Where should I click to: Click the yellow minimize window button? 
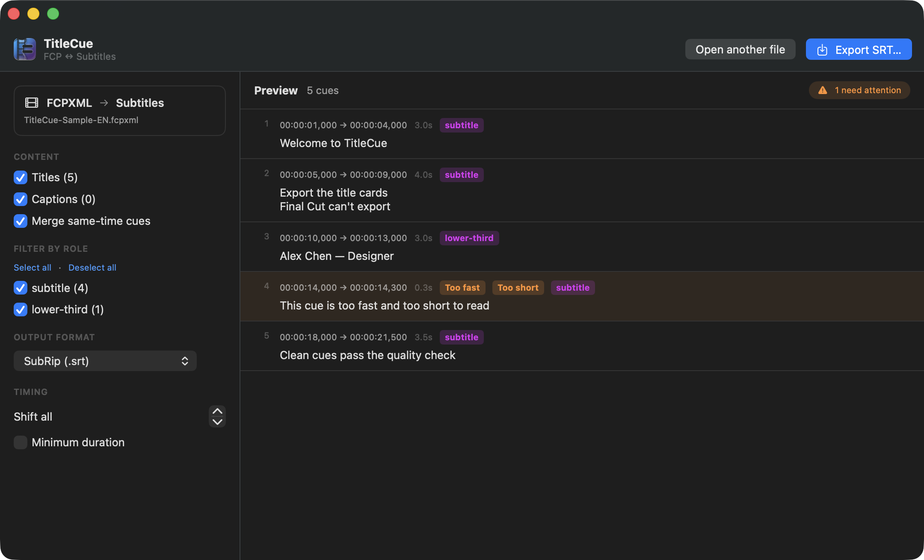click(33, 14)
